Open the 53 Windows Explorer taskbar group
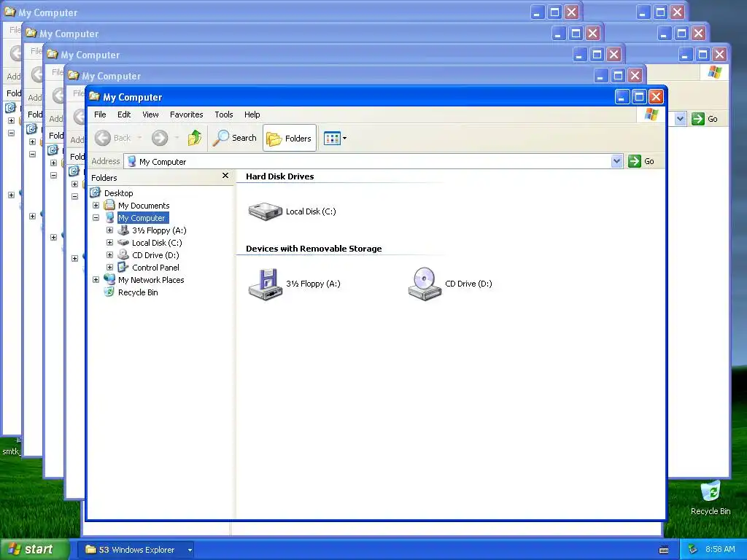 135,550
